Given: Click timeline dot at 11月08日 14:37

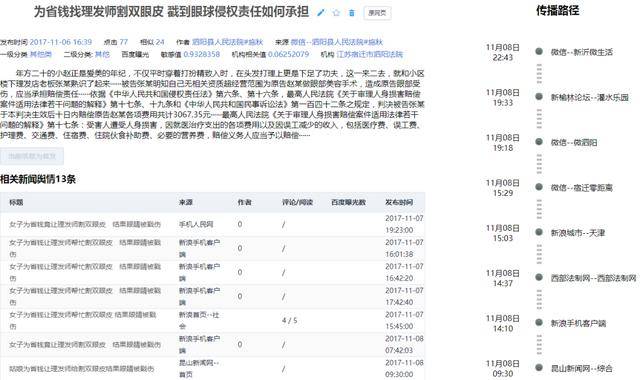Looking at the screenshot, I should click(x=539, y=278).
